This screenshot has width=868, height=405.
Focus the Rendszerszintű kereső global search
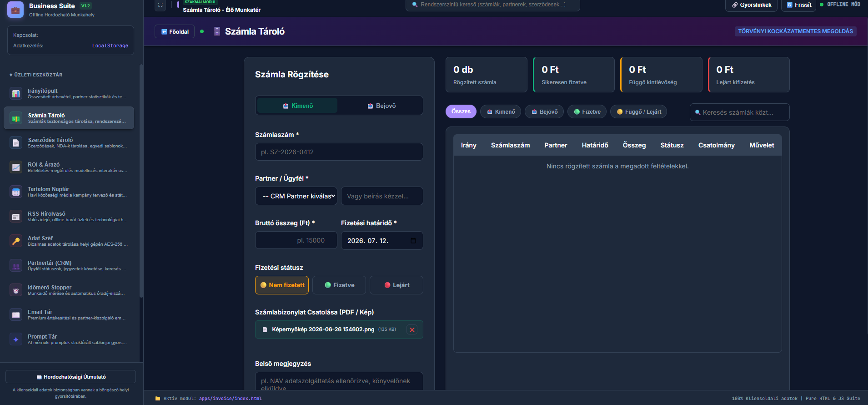click(x=493, y=5)
